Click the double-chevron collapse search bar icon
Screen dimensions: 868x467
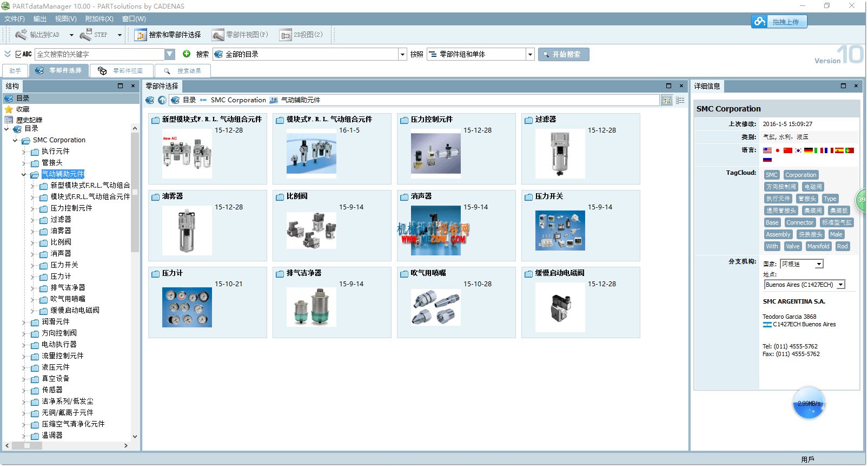(8, 54)
